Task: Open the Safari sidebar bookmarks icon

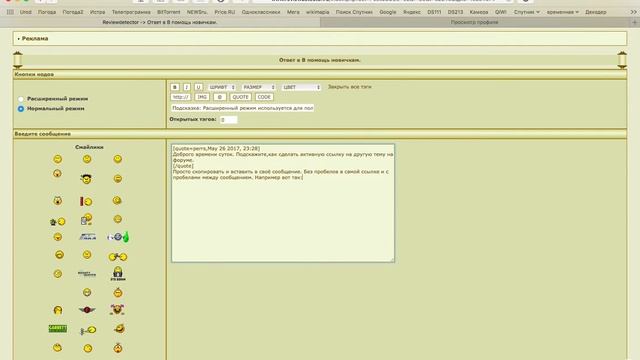Action: [10, 12]
